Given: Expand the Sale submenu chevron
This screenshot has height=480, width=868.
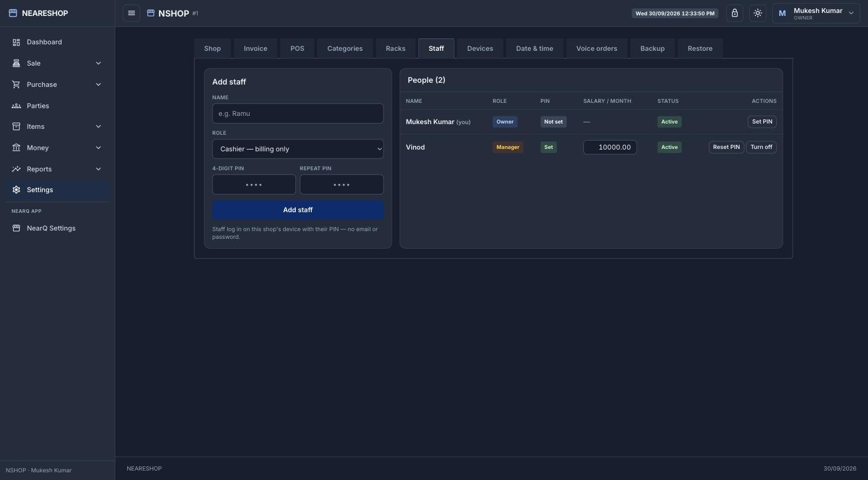Looking at the screenshot, I should [x=98, y=63].
